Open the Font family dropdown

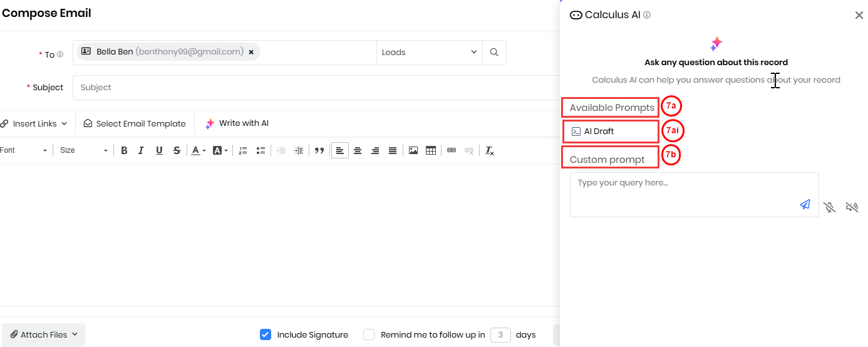click(x=24, y=150)
